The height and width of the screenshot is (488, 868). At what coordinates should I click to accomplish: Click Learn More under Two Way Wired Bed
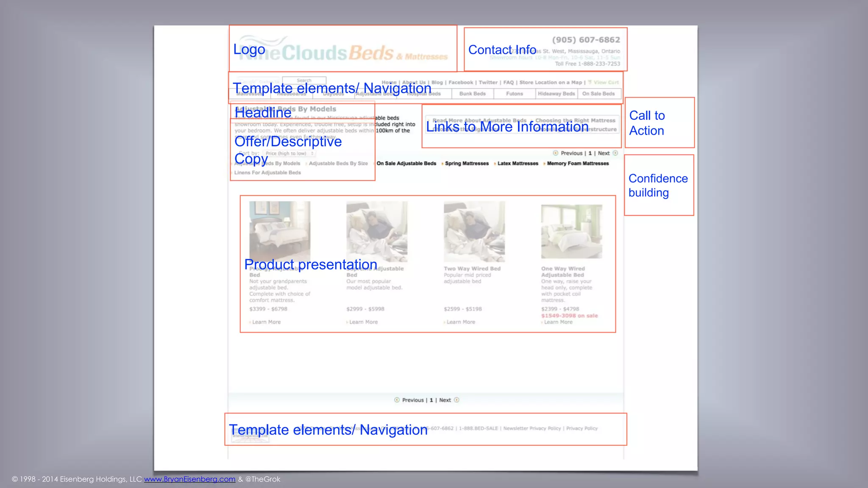(x=461, y=322)
